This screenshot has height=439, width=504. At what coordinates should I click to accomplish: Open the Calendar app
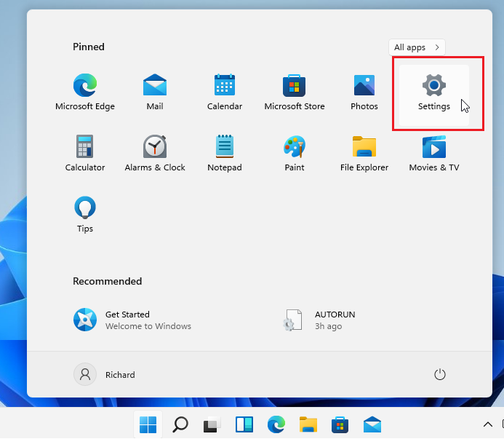[x=224, y=92]
